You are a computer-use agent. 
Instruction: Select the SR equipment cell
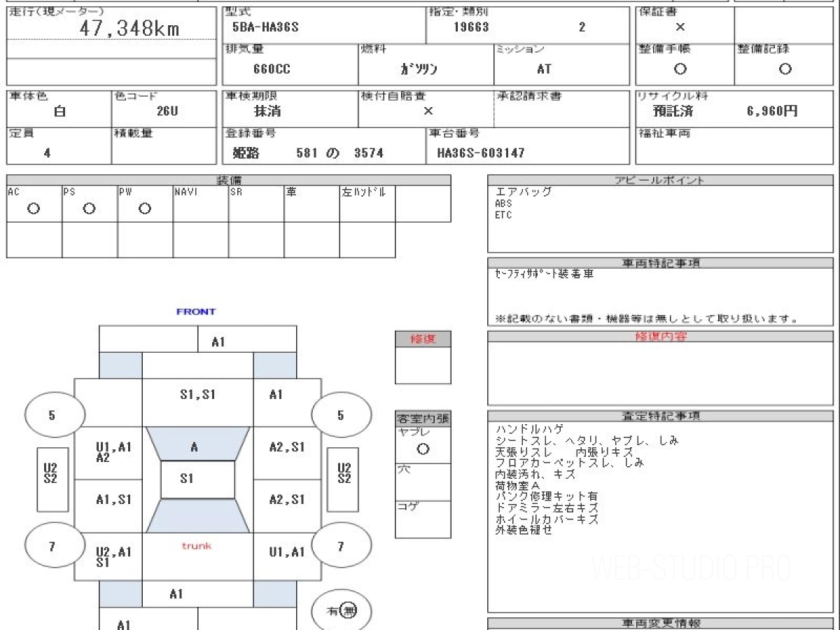coord(256,204)
